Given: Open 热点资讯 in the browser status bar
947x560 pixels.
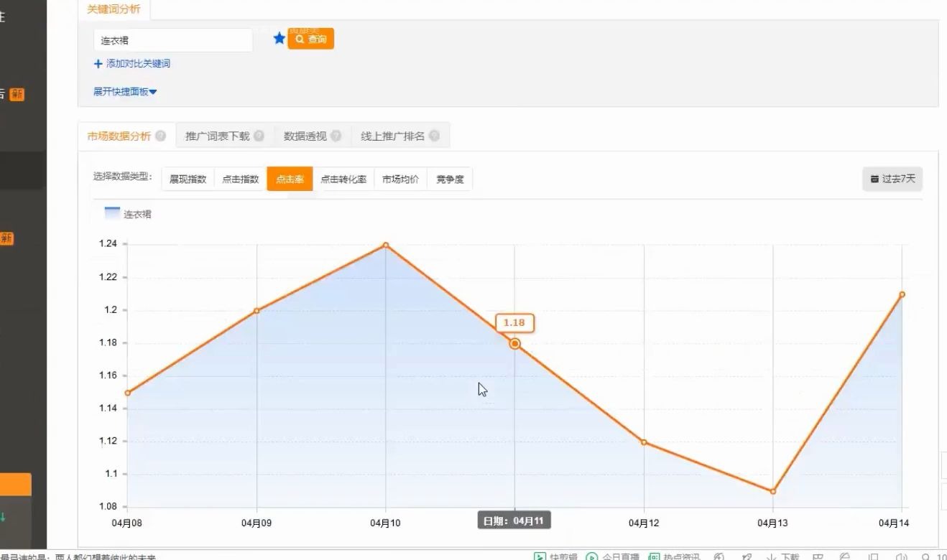Looking at the screenshot, I should 674,556.
